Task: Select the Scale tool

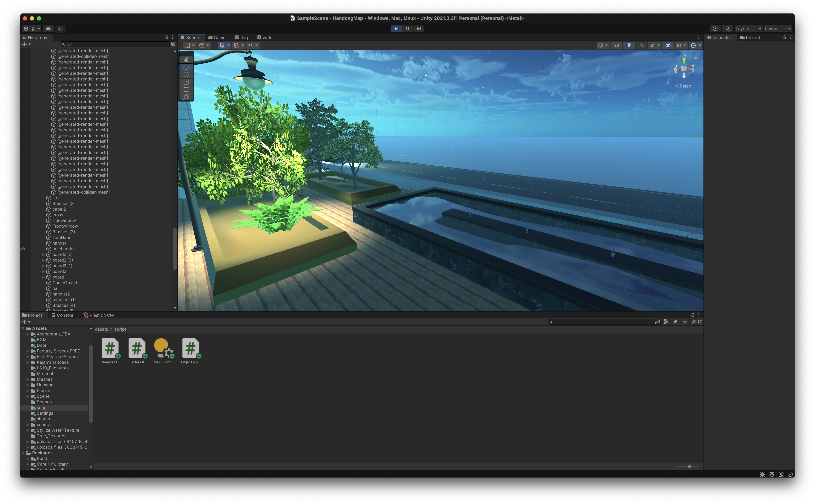Action: tap(186, 82)
